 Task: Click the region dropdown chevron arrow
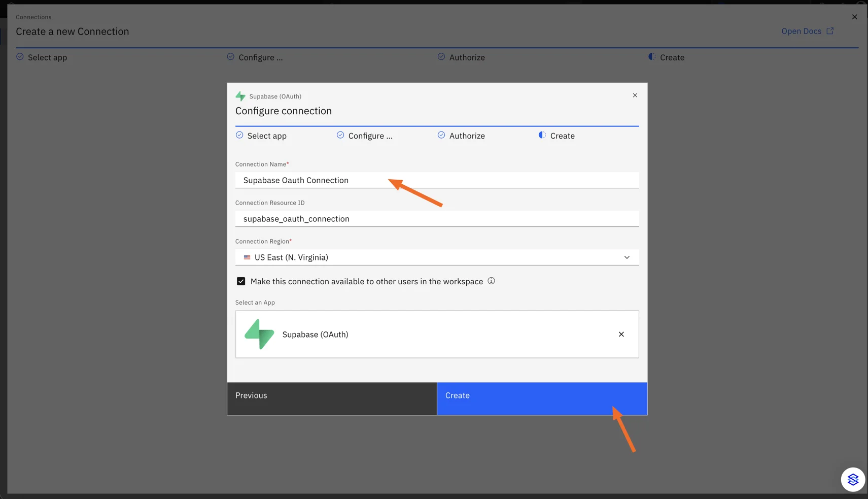point(627,257)
